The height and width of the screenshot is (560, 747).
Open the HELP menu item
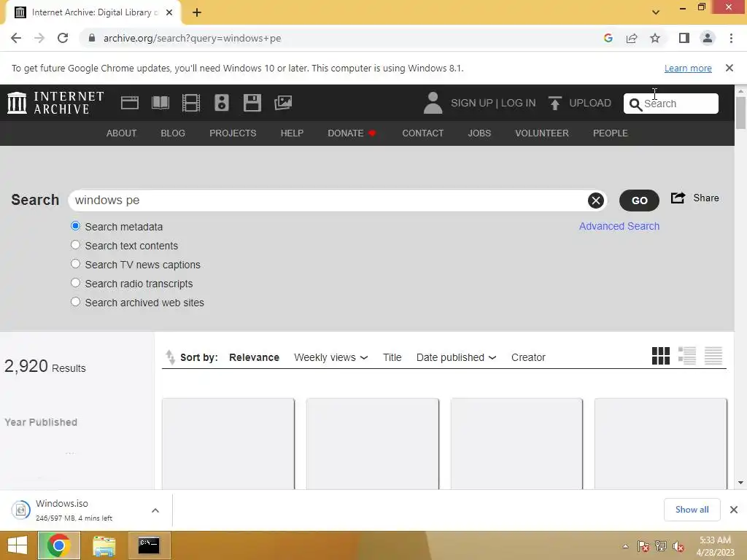coord(292,133)
